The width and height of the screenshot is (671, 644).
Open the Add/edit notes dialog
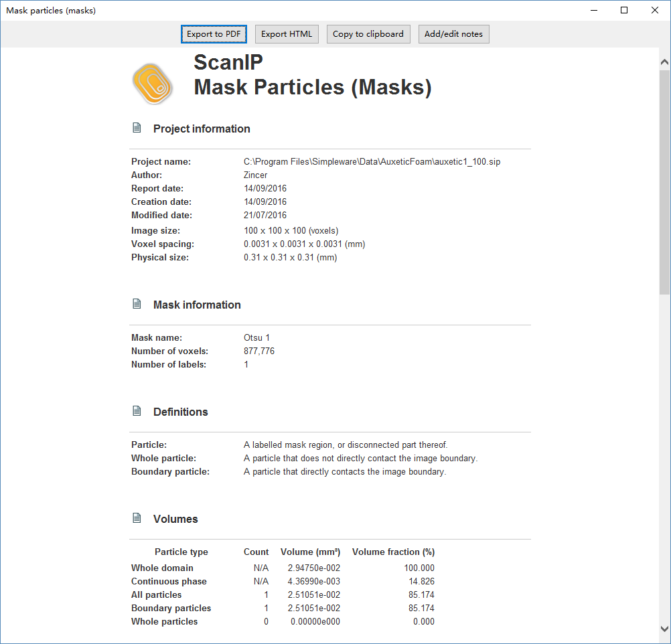pyautogui.click(x=453, y=34)
